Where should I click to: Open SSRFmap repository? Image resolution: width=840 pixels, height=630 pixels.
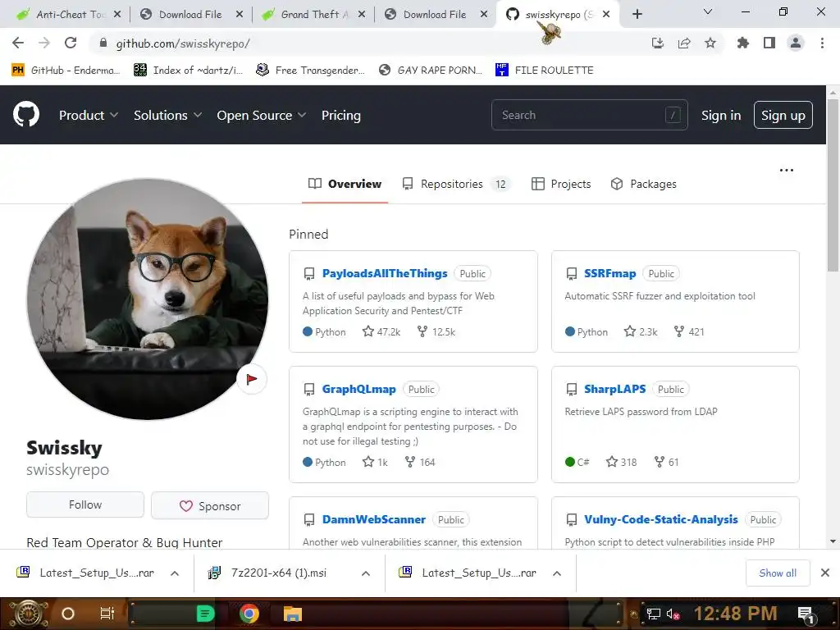pos(609,273)
